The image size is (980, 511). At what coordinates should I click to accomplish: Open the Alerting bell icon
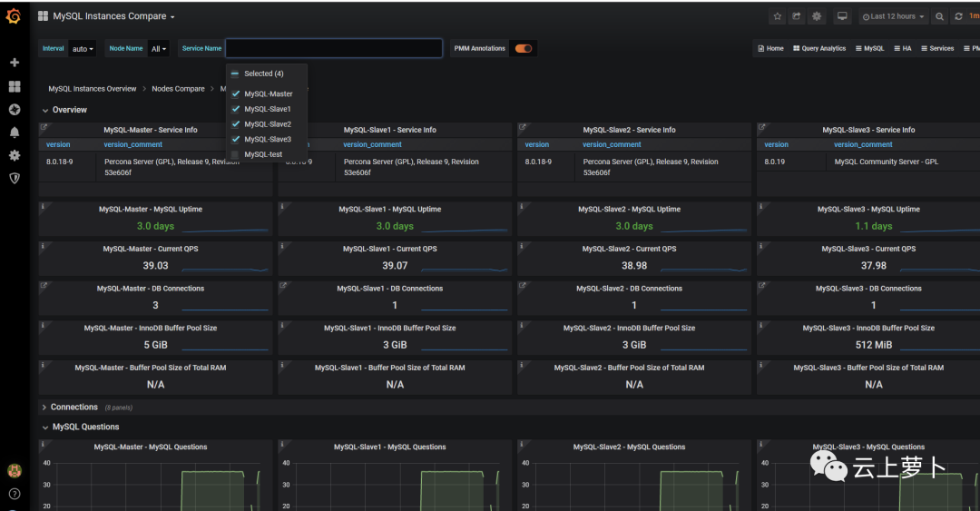[x=15, y=132]
